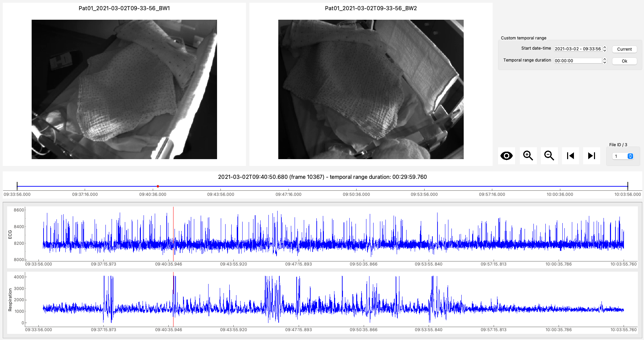The height and width of the screenshot is (340, 644).
Task: Click the Current button
Action: click(624, 49)
